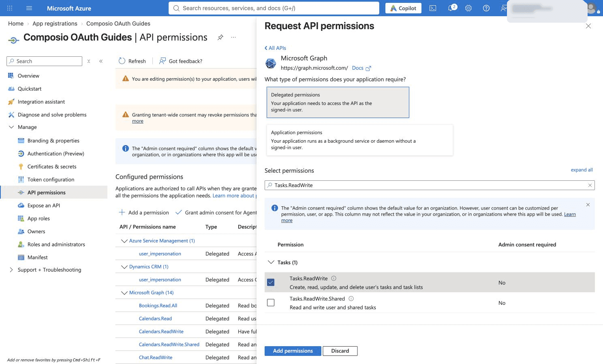Open Token configuration menu item
The image size is (603, 364).
(51, 180)
